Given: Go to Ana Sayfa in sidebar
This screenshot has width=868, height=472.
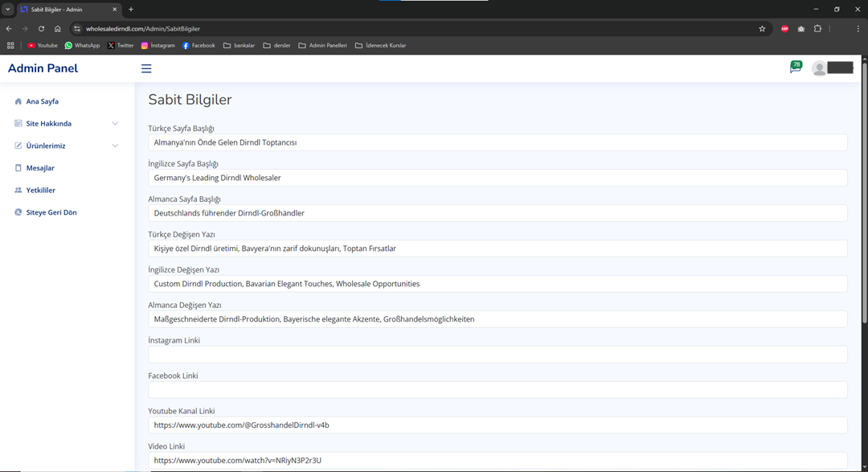Looking at the screenshot, I should (x=42, y=101).
